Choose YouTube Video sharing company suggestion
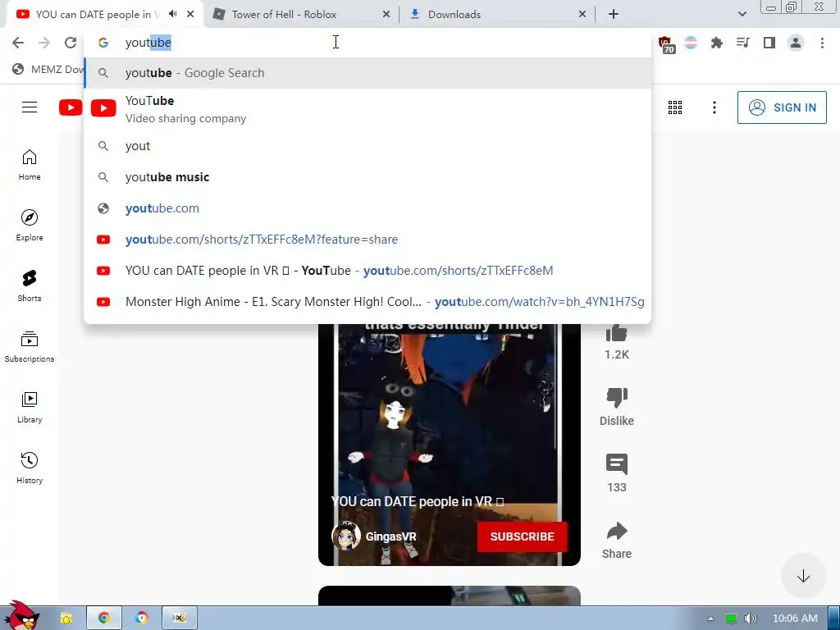 [x=367, y=109]
